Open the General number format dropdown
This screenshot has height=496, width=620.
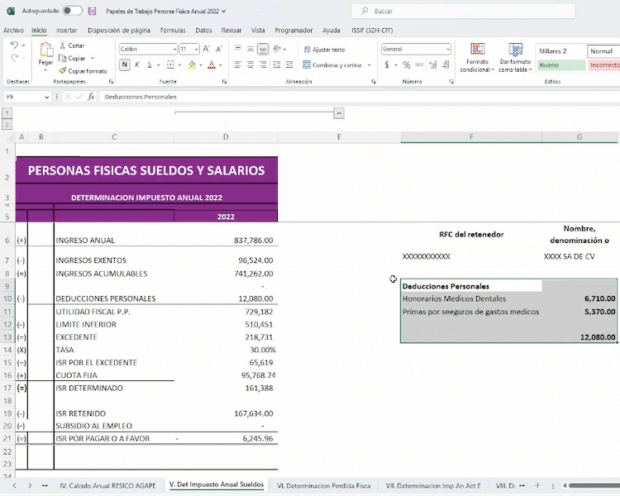click(448, 49)
